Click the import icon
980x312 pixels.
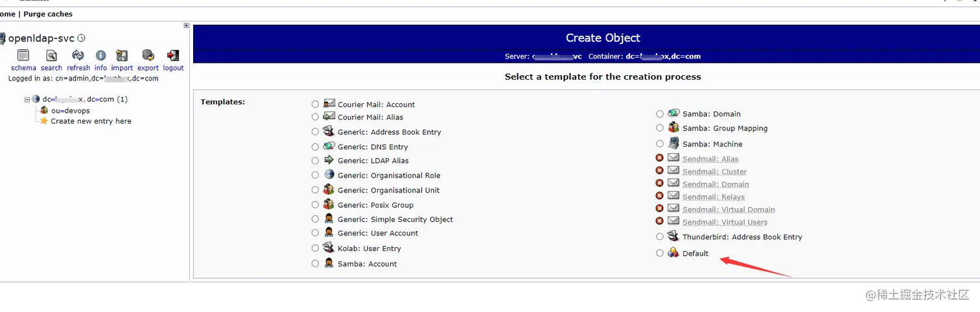point(121,55)
